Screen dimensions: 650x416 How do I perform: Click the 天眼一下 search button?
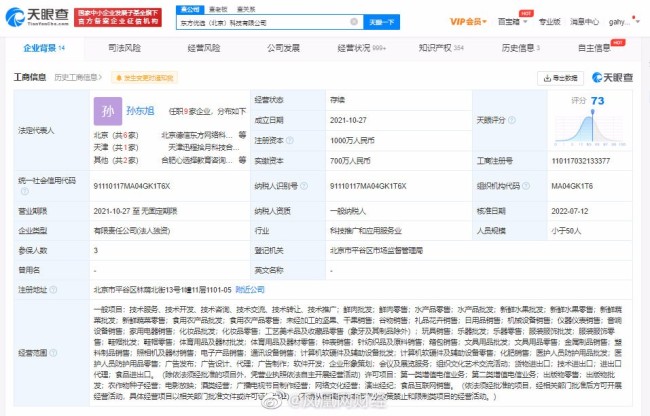point(381,22)
